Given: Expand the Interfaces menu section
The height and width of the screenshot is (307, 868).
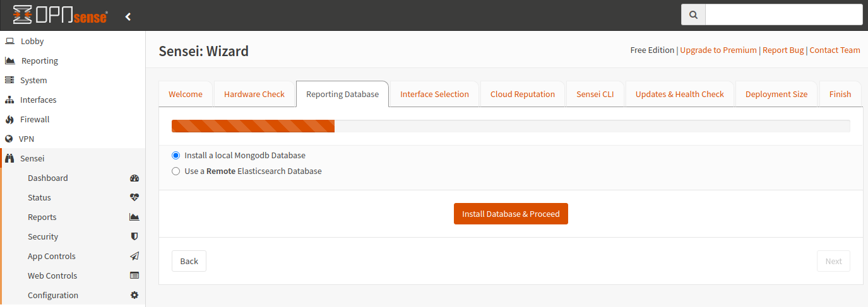Looking at the screenshot, I should (38, 100).
